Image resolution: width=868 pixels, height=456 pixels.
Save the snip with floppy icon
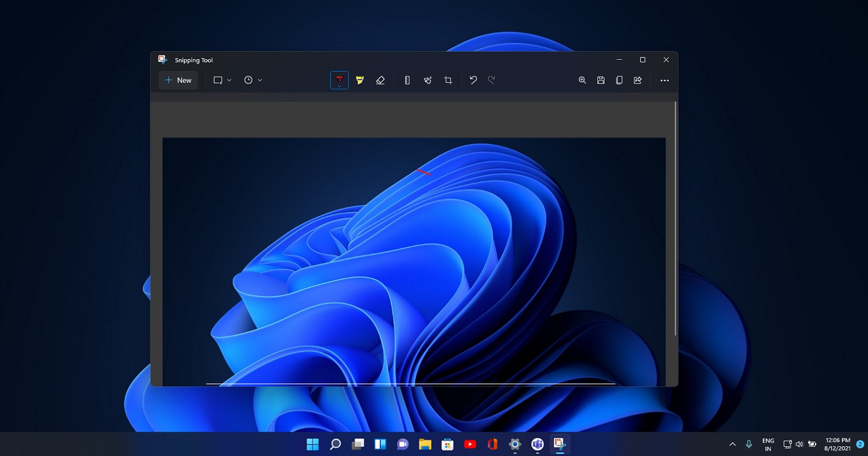pos(601,80)
